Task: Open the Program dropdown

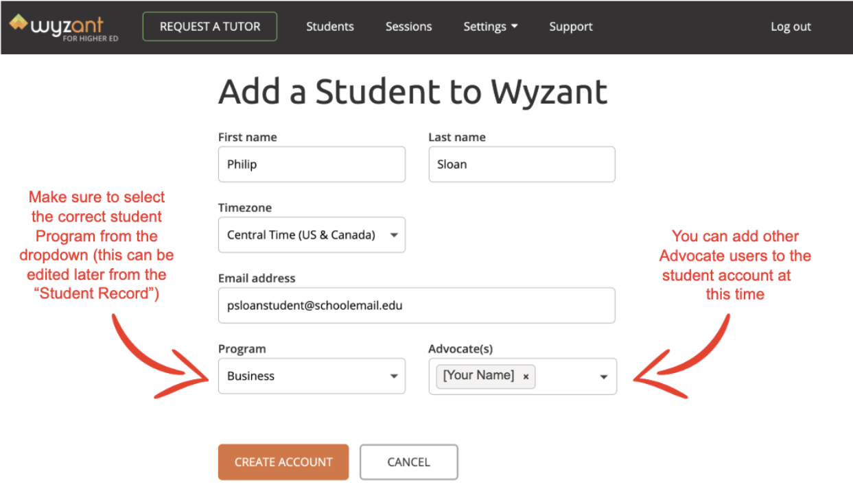Action: click(312, 376)
